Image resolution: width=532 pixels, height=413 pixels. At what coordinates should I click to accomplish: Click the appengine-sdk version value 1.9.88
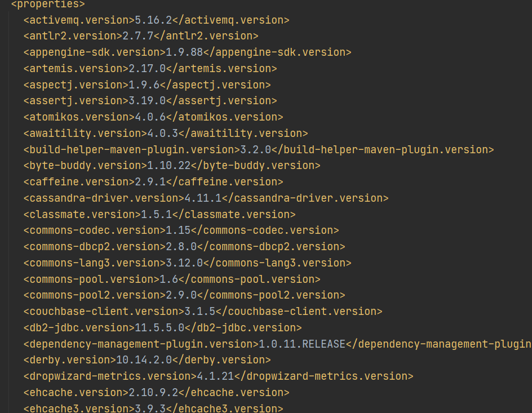click(x=184, y=52)
